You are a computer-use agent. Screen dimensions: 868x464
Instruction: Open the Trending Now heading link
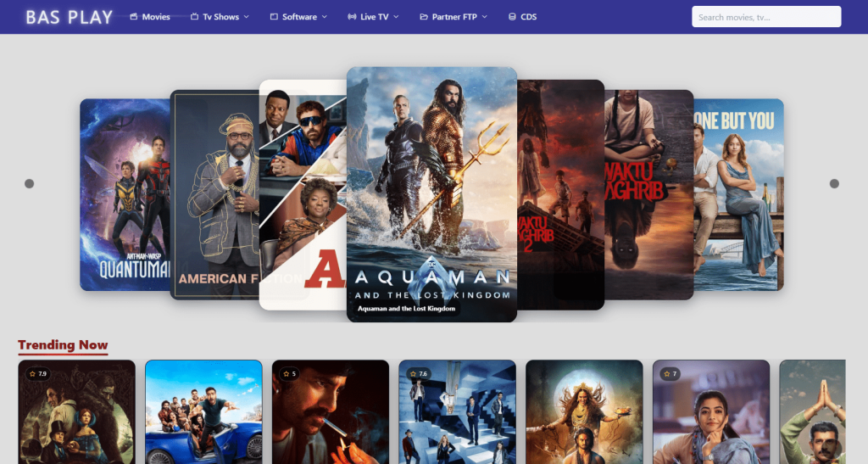[63, 344]
